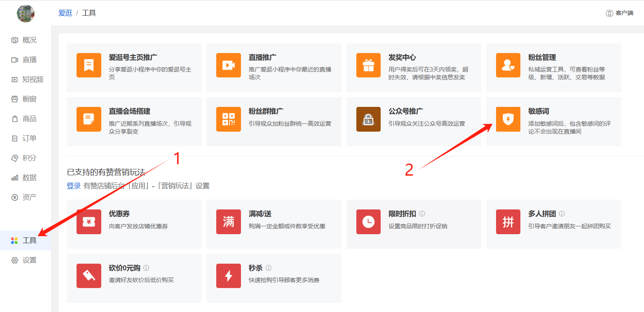
Task: Open 直播 in the sidebar
Action: [29, 60]
